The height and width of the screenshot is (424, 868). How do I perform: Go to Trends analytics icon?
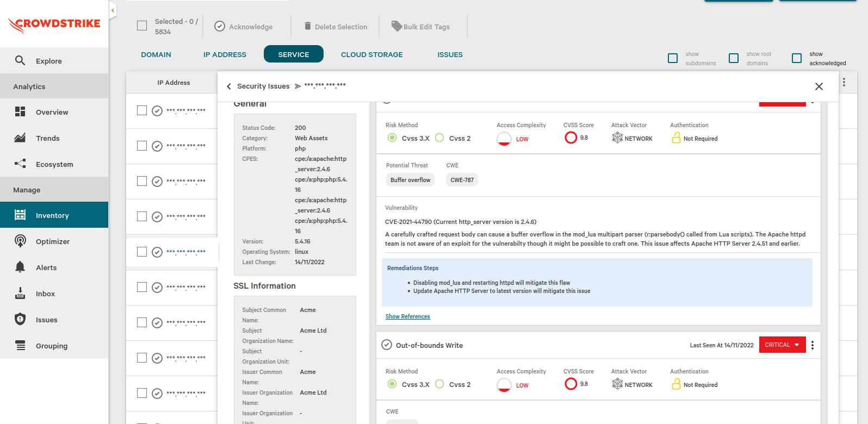pyautogui.click(x=20, y=138)
